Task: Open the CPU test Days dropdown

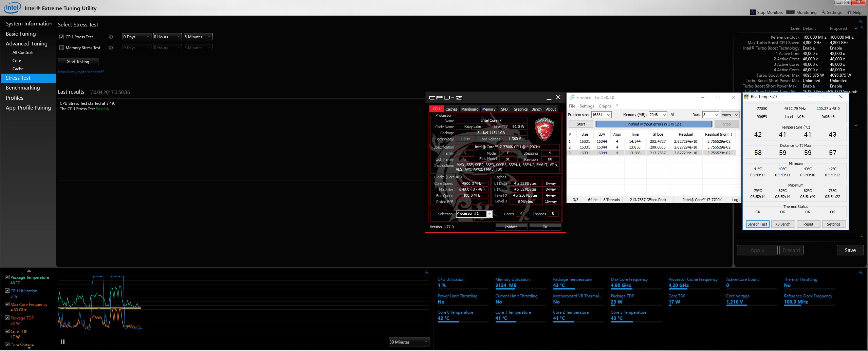Action: click(x=137, y=37)
